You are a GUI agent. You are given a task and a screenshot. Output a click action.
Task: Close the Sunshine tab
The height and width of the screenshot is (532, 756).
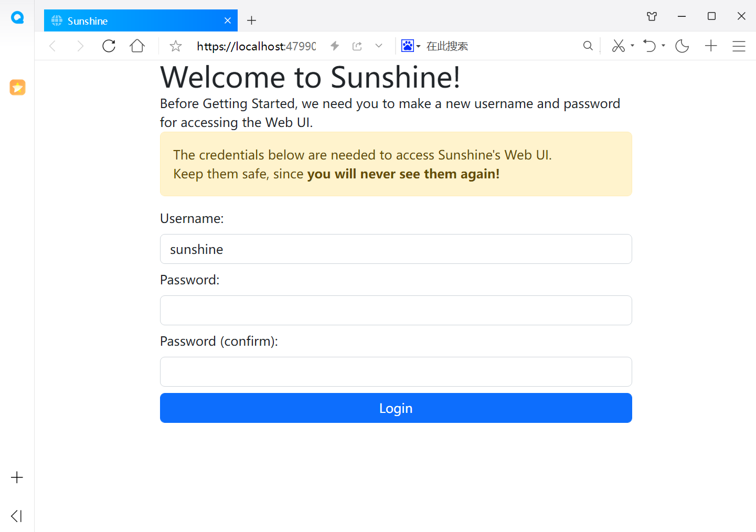pyautogui.click(x=228, y=20)
